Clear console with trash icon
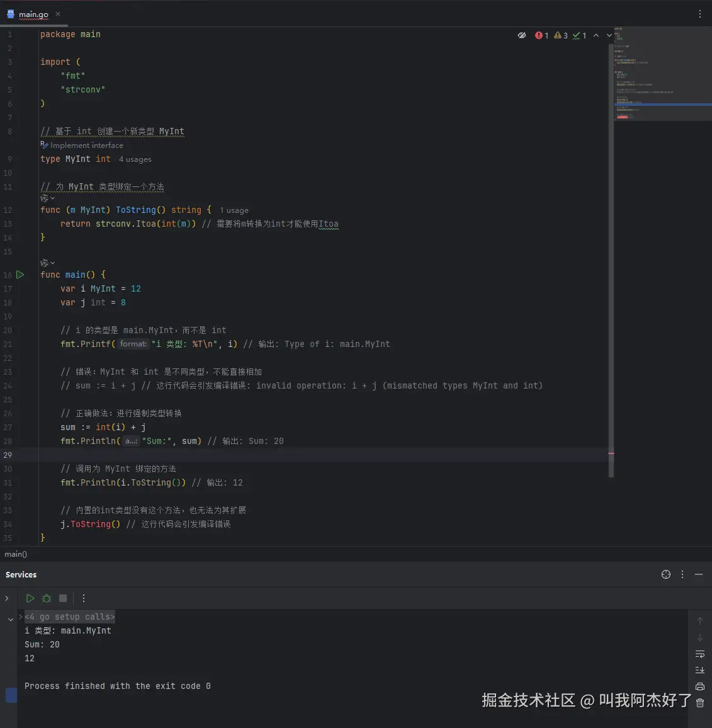712x728 pixels. pyautogui.click(x=700, y=703)
